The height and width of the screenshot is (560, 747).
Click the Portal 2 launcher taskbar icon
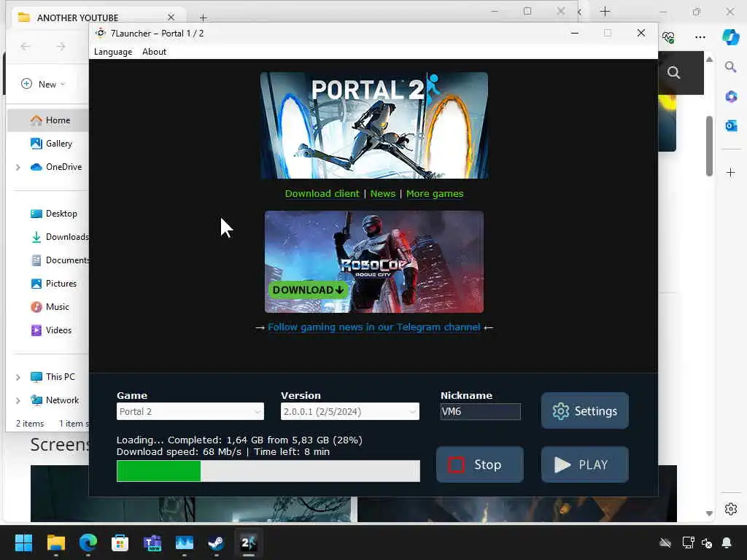[x=248, y=542]
